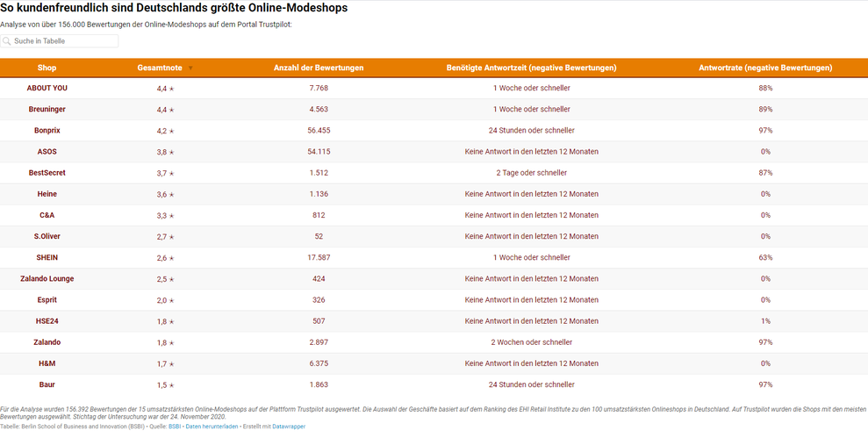This screenshot has height=438, width=868.
Task: Click review count 1.863
Action: click(319, 384)
